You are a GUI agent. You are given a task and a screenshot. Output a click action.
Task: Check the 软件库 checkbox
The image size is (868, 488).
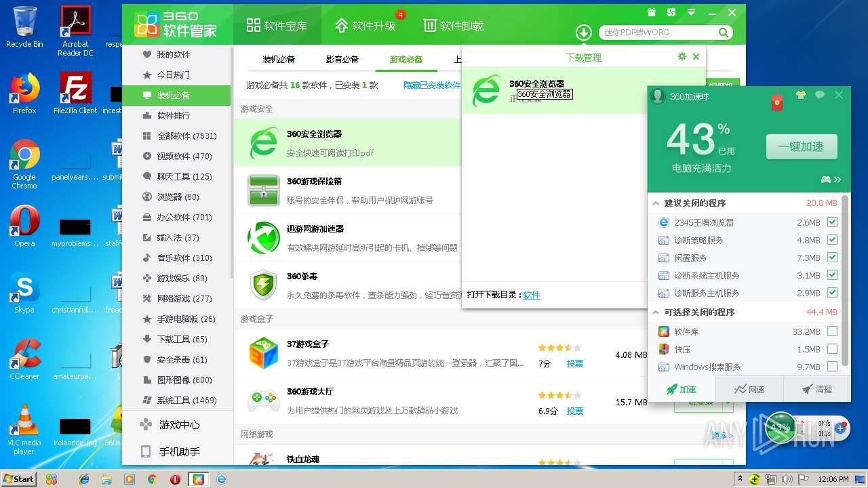(x=832, y=331)
